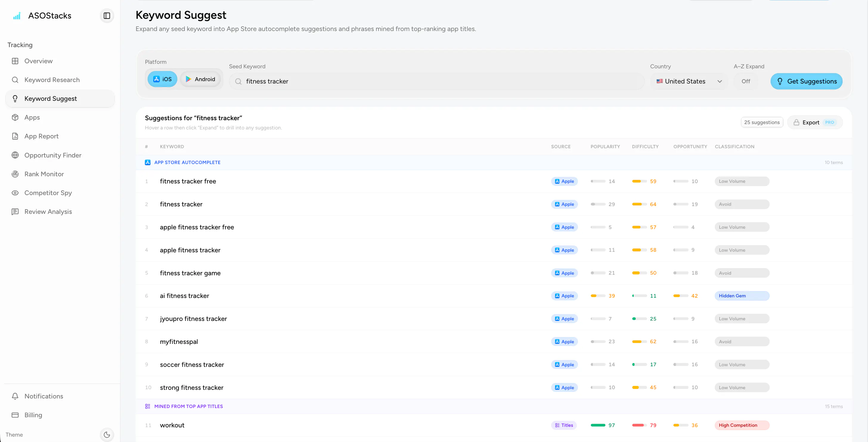Go to Opportunity Finder page
868x442 pixels.
(x=60, y=155)
